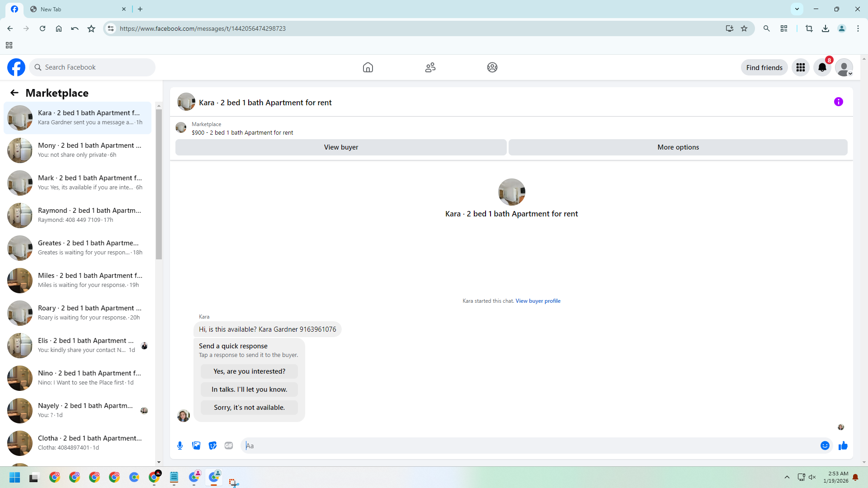The width and height of the screenshot is (868, 488).
Task: Click the browser Back arrow
Action: 10,28
